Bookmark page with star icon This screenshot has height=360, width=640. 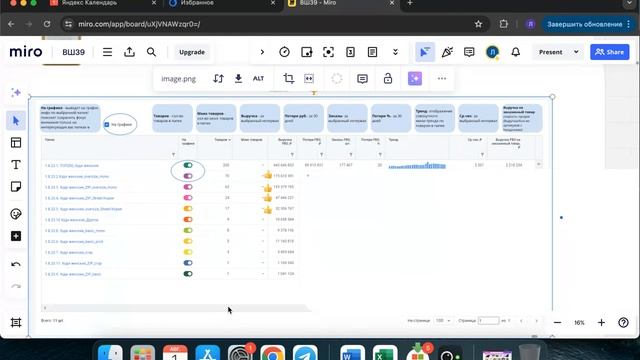pyautogui.click(x=478, y=24)
